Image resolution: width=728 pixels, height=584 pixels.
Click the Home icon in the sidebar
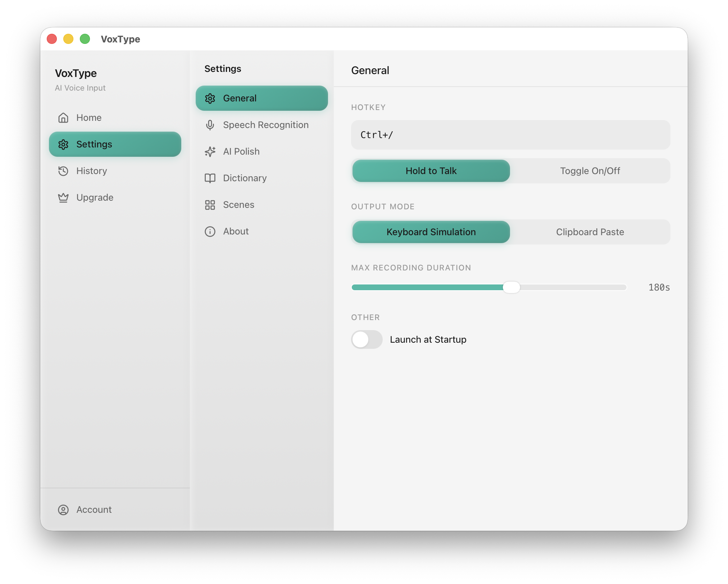pos(63,118)
